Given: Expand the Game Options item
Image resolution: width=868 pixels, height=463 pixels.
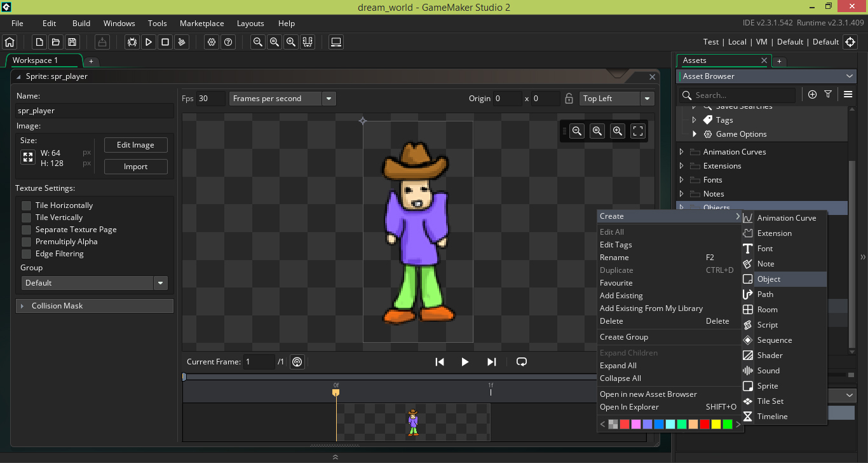Looking at the screenshot, I should (x=695, y=134).
